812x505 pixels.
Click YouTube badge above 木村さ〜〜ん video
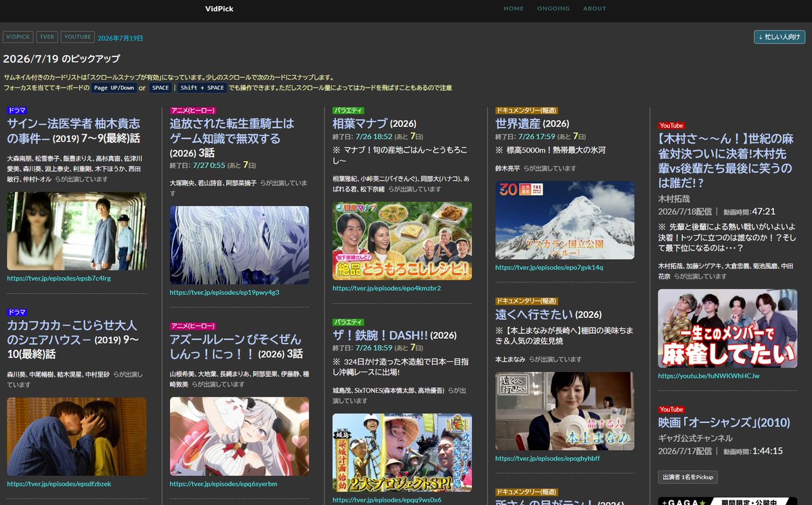(x=671, y=125)
